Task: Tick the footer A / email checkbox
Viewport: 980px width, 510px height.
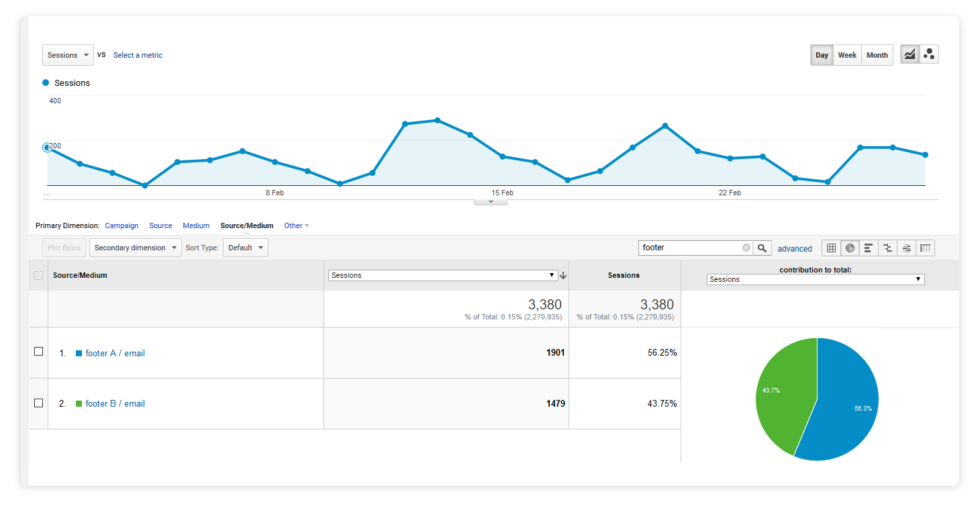Action: pyautogui.click(x=38, y=352)
